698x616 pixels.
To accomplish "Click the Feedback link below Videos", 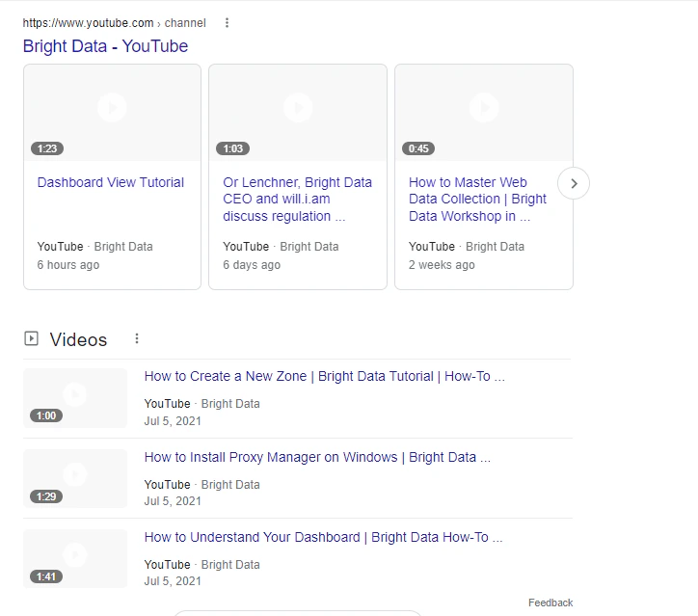I will click(x=550, y=603).
